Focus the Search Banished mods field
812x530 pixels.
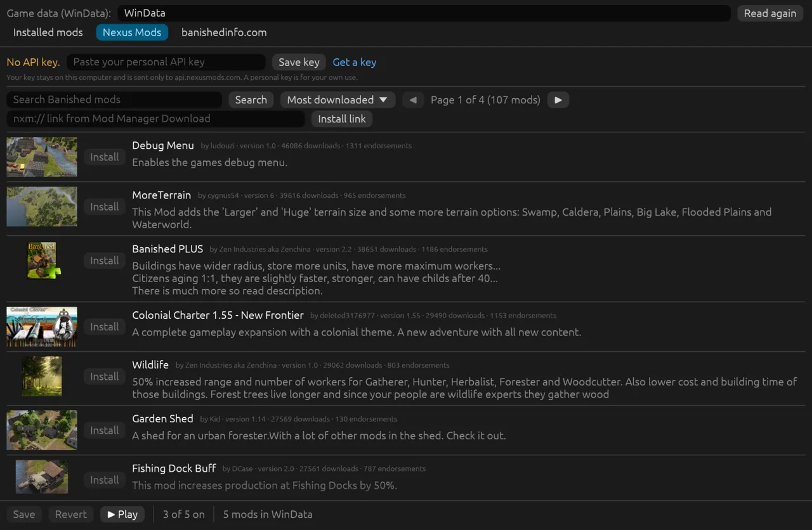point(114,100)
